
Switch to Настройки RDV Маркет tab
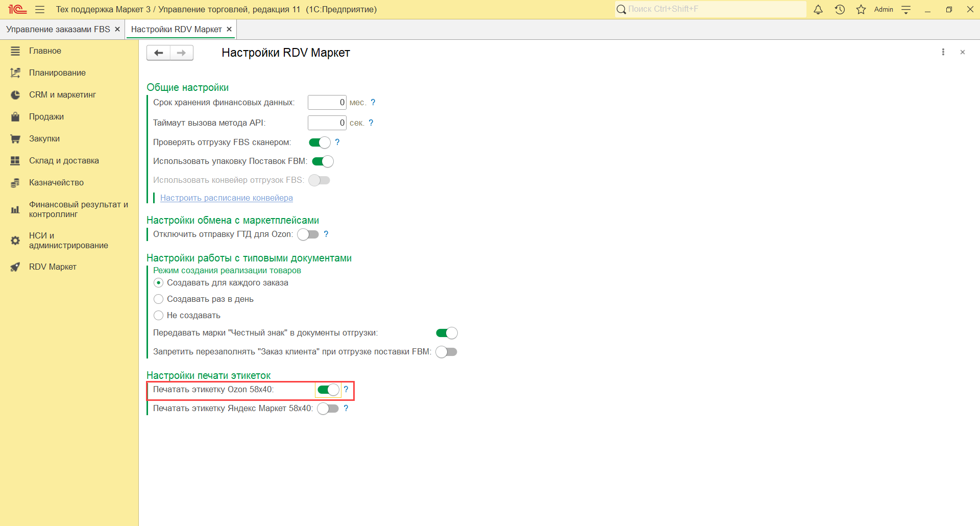click(x=176, y=29)
